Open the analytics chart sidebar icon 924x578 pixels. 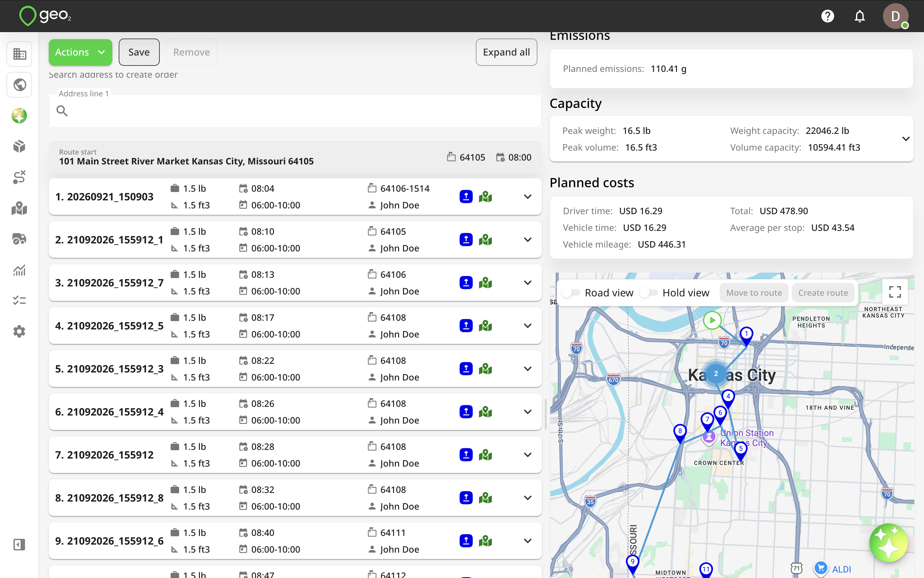(20, 270)
